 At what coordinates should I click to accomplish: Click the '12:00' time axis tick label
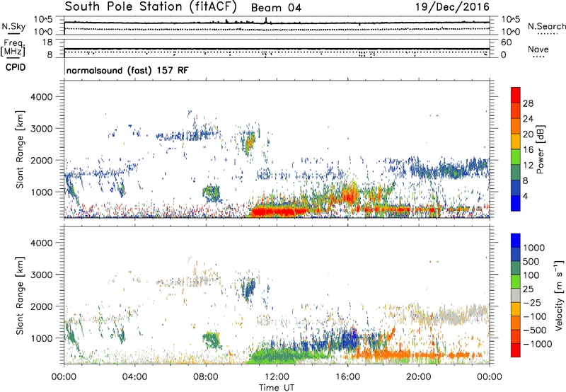[277, 377]
